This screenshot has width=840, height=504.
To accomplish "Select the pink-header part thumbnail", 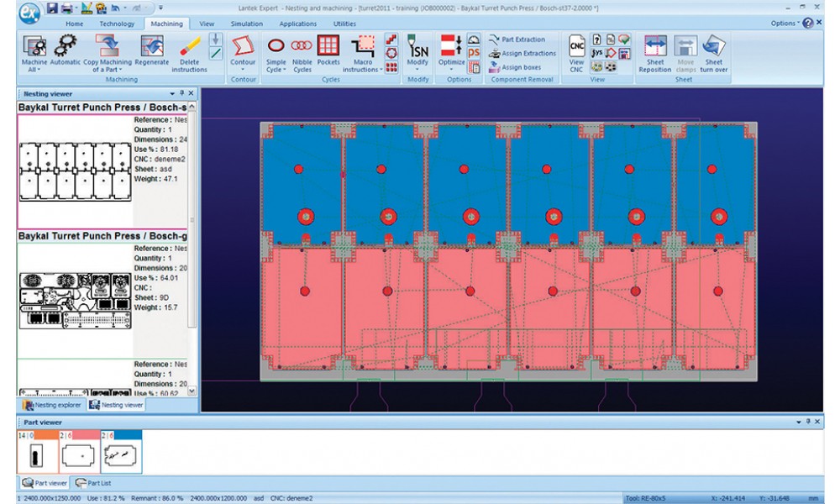I will coord(79,452).
